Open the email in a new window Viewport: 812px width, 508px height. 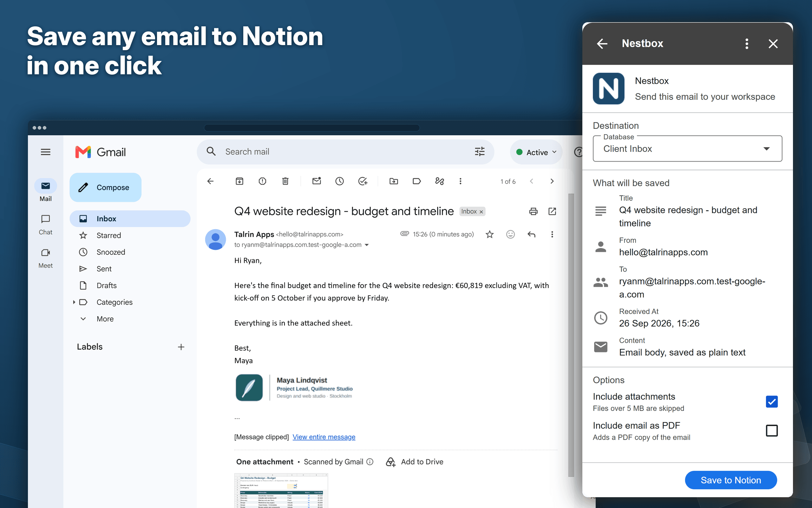point(552,211)
